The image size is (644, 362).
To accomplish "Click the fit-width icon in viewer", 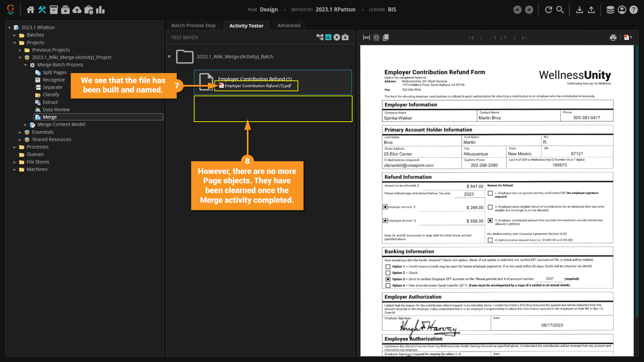I will [x=367, y=38].
